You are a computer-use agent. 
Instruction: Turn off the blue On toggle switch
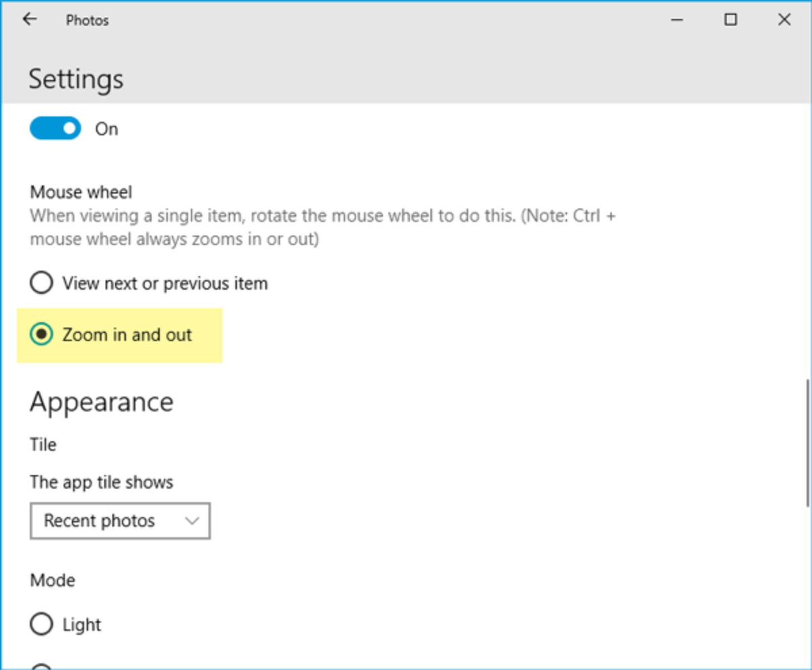(x=55, y=128)
